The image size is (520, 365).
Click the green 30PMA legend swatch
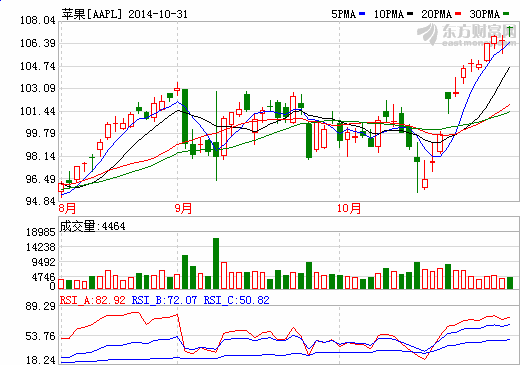click(506, 14)
